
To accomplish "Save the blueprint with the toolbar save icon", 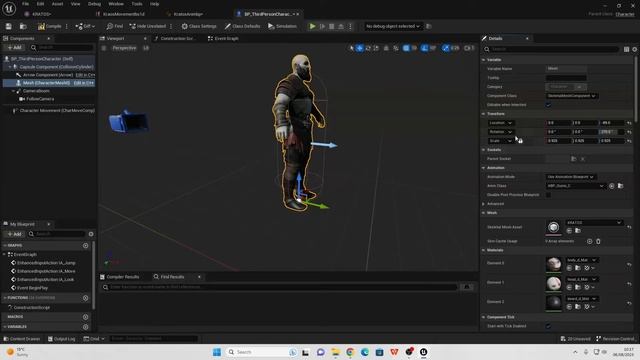I will point(9,26).
